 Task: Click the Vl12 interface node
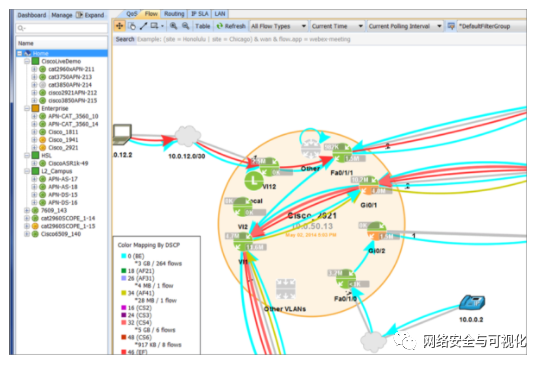[x=270, y=167]
